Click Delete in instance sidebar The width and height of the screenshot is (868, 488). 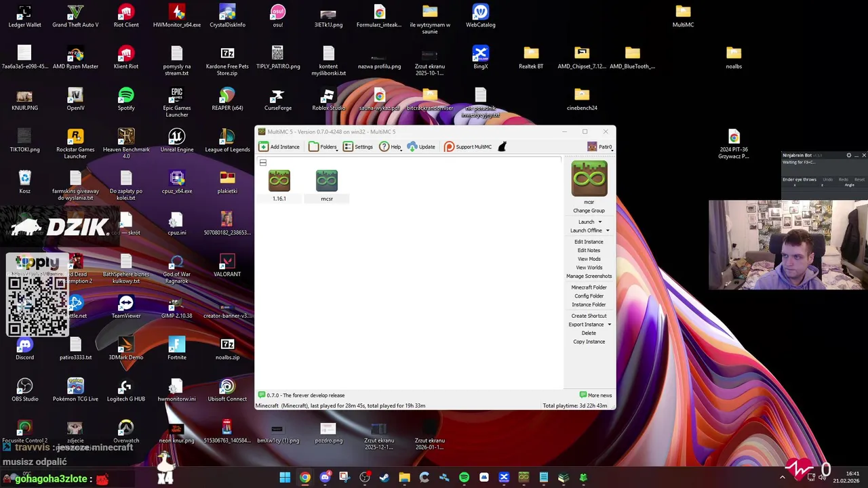[x=589, y=333]
